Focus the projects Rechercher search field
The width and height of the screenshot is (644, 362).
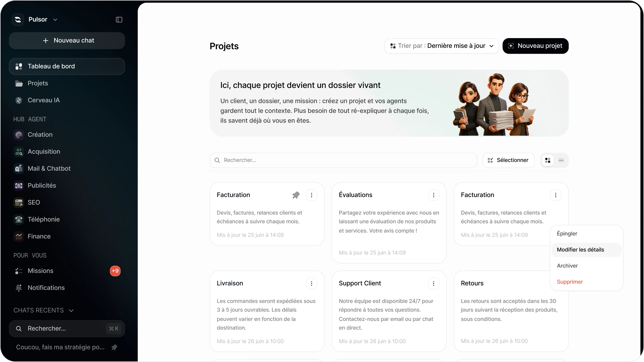(x=343, y=160)
